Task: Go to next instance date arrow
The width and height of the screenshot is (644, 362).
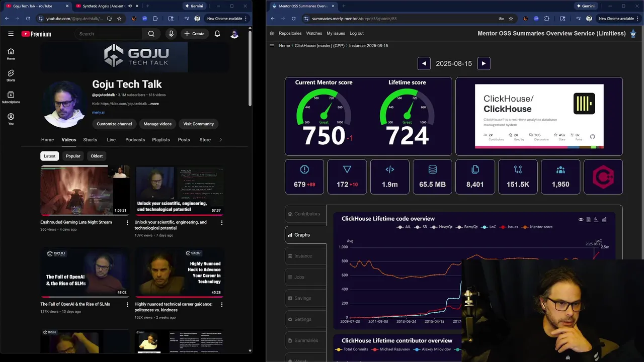Action: click(x=484, y=63)
